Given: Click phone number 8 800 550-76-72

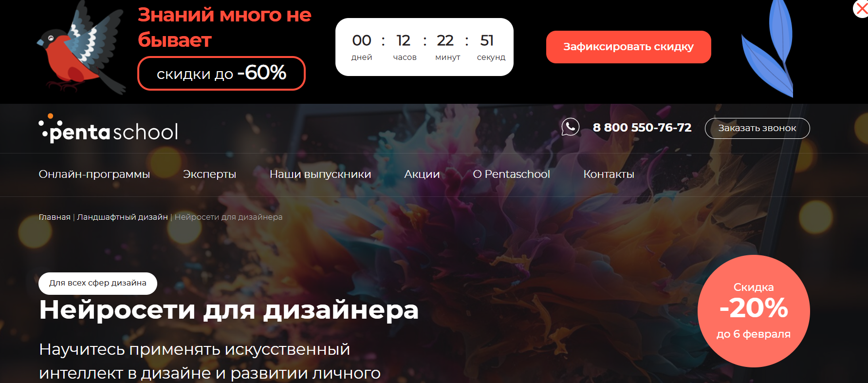Looking at the screenshot, I should click(x=642, y=128).
